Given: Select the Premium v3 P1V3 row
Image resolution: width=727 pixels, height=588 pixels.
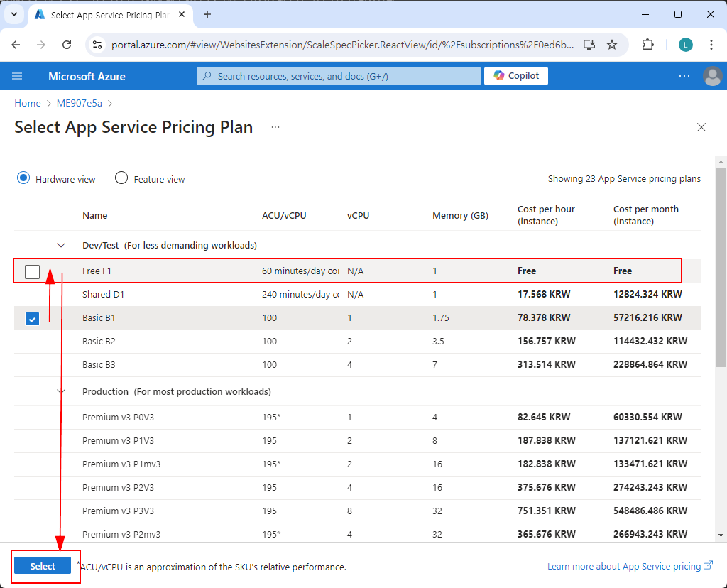Looking at the screenshot, I should click(x=357, y=440).
